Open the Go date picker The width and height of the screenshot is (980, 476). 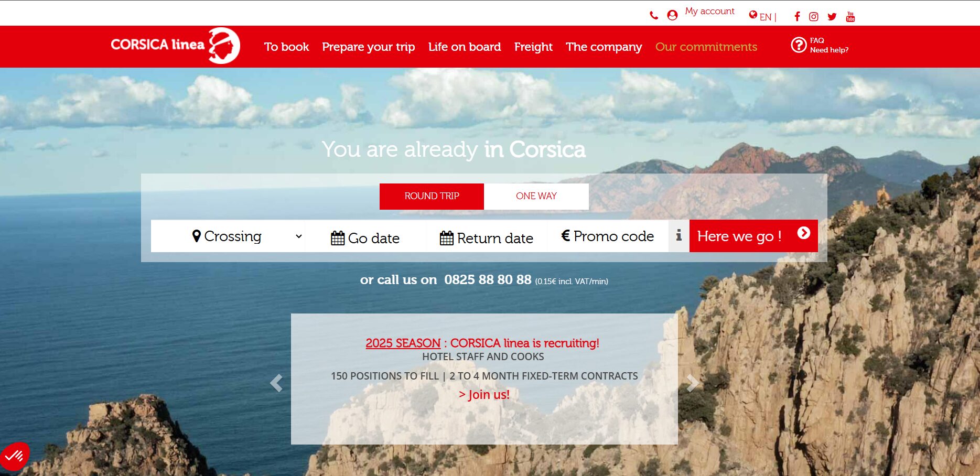pos(365,238)
